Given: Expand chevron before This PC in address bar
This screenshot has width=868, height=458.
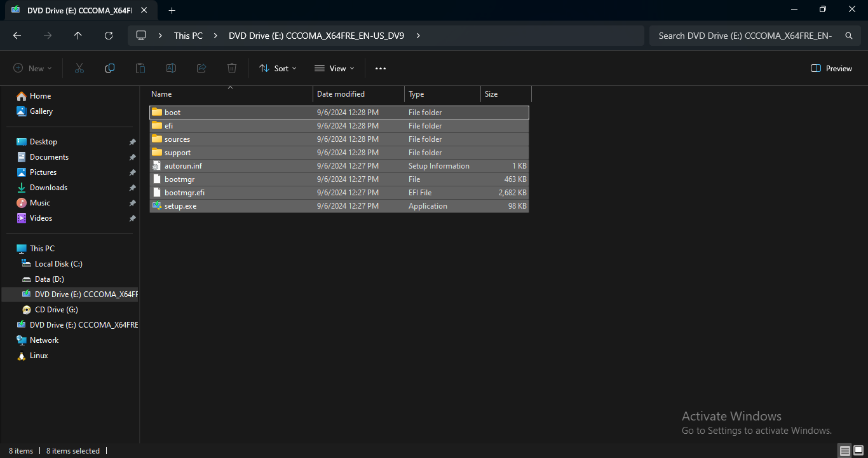Looking at the screenshot, I should tap(160, 36).
